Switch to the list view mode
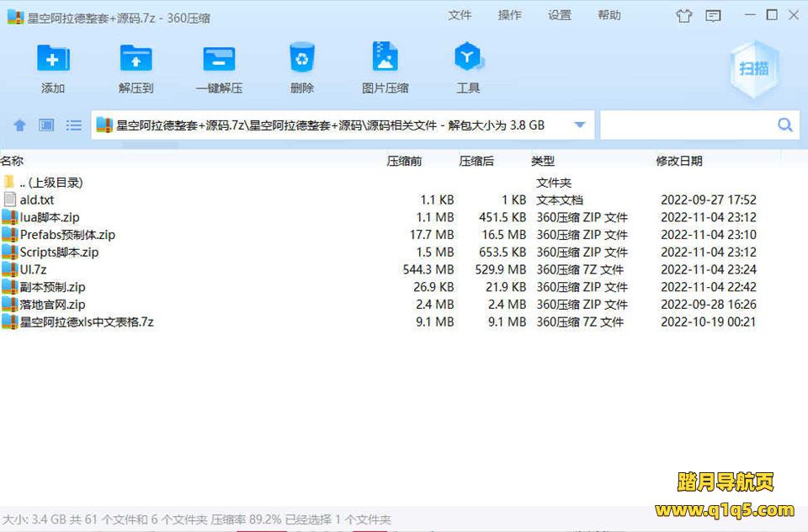Viewport: 808px width, 532px height. (x=74, y=125)
